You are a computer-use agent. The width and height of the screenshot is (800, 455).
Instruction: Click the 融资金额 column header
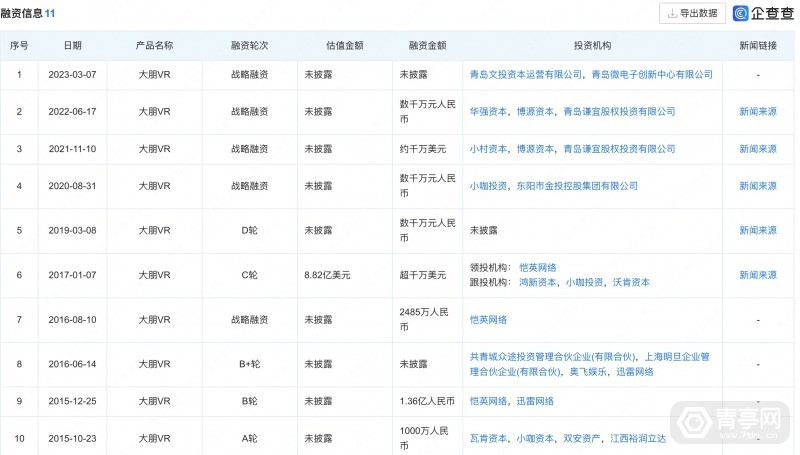pos(428,45)
